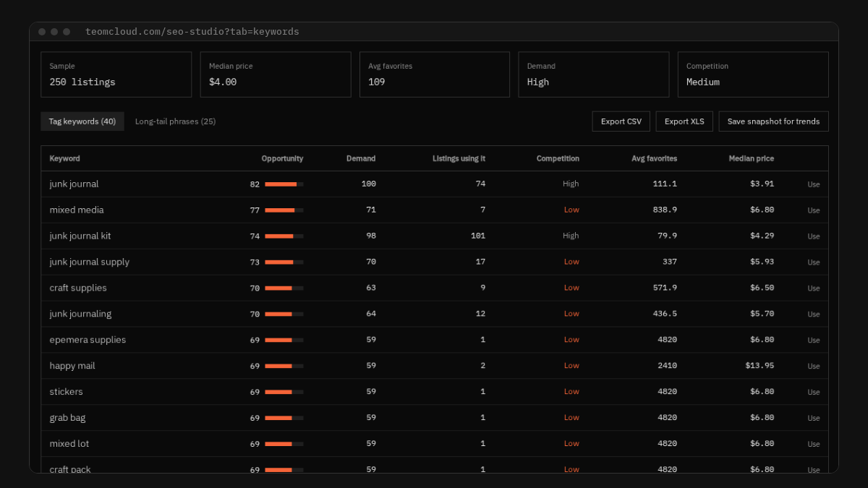Screen dimensions: 868x488
Task: Click opportunity bar for happy mail
Action: [x=284, y=367]
